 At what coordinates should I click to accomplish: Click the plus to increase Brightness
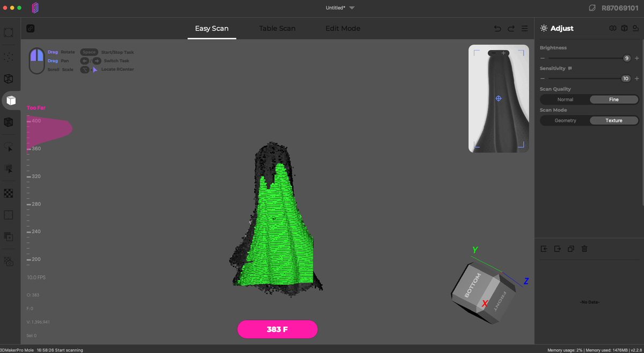[x=638, y=58]
